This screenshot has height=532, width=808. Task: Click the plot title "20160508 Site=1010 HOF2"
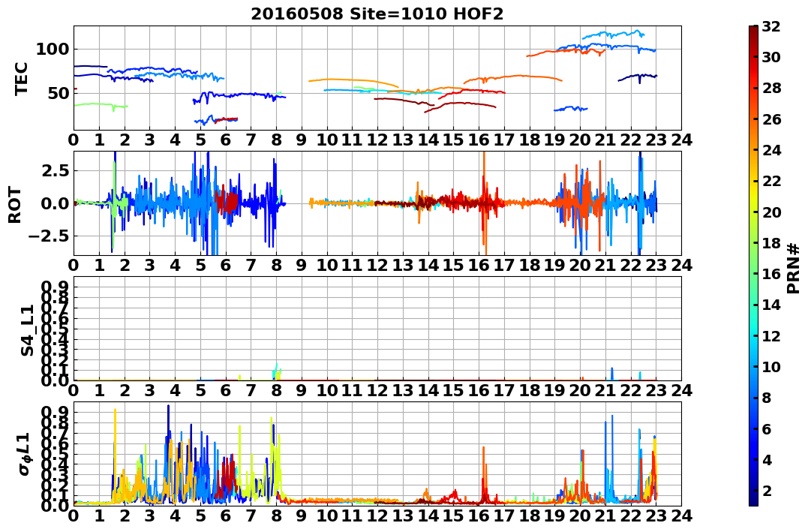click(x=377, y=14)
